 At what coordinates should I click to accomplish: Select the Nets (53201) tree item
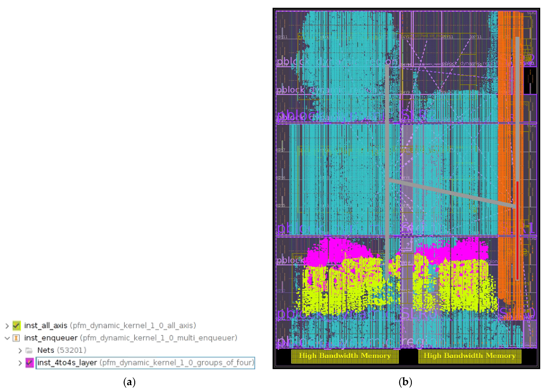click(62, 350)
